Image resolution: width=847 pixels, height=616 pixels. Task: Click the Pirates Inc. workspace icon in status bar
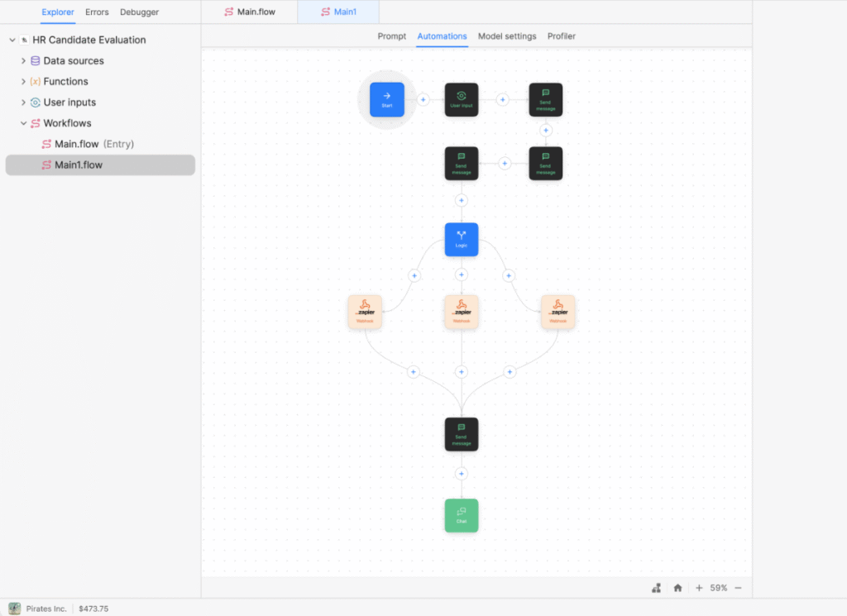tap(14, 608)
